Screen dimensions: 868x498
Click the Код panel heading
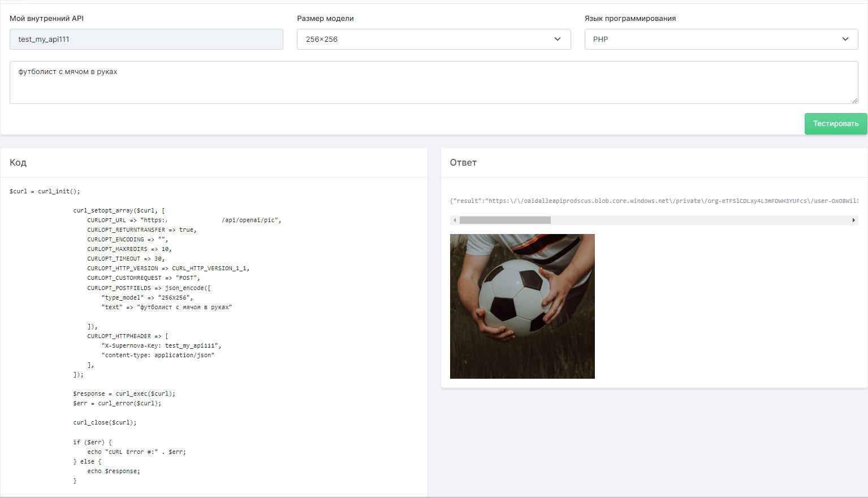click(x=18, y=163)
